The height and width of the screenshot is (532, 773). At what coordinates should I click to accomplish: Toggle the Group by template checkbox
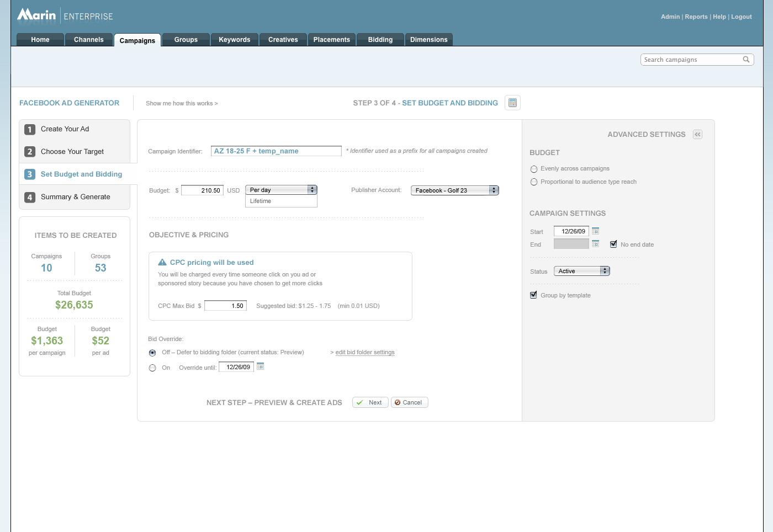pyautogui.click(x=534, y=295)
